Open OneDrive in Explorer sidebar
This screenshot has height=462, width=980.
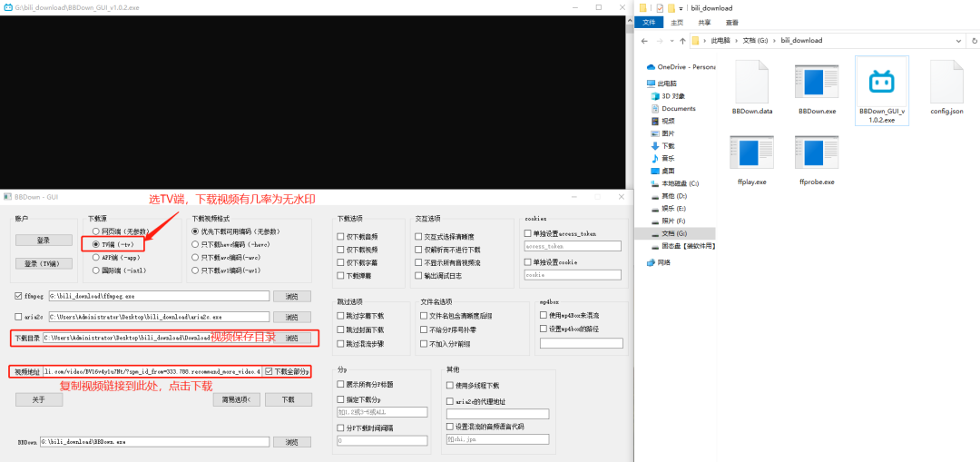[x=681, y=67]
